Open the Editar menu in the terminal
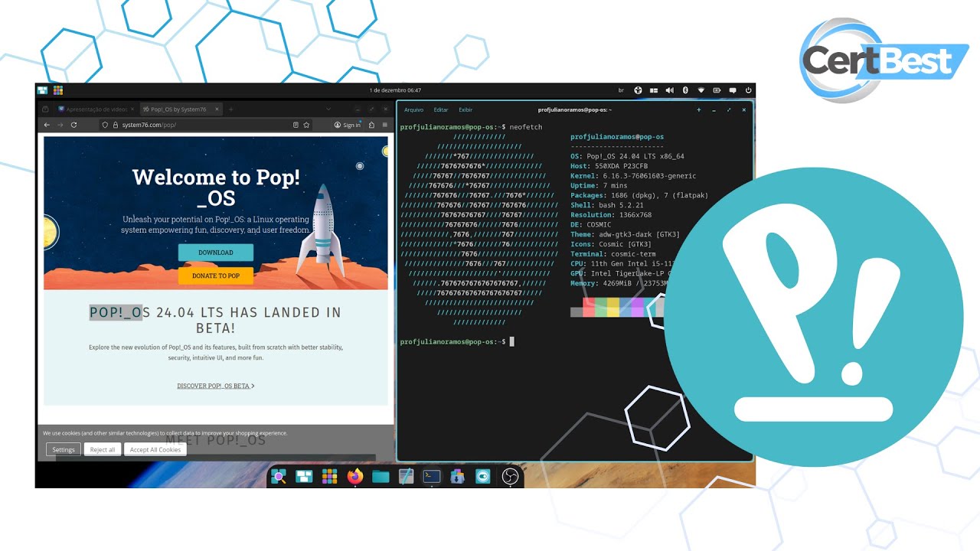 point(441,110)
